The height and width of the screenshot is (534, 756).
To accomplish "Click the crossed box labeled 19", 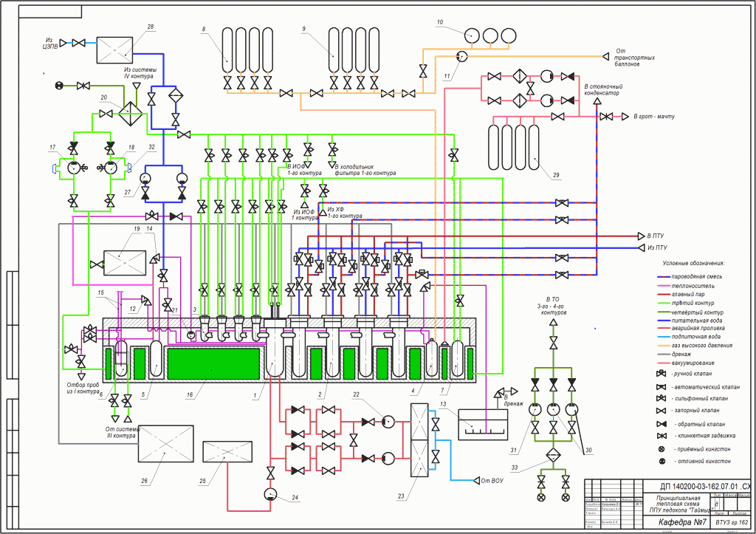I will pyautogui.click(x=125, y=263).
